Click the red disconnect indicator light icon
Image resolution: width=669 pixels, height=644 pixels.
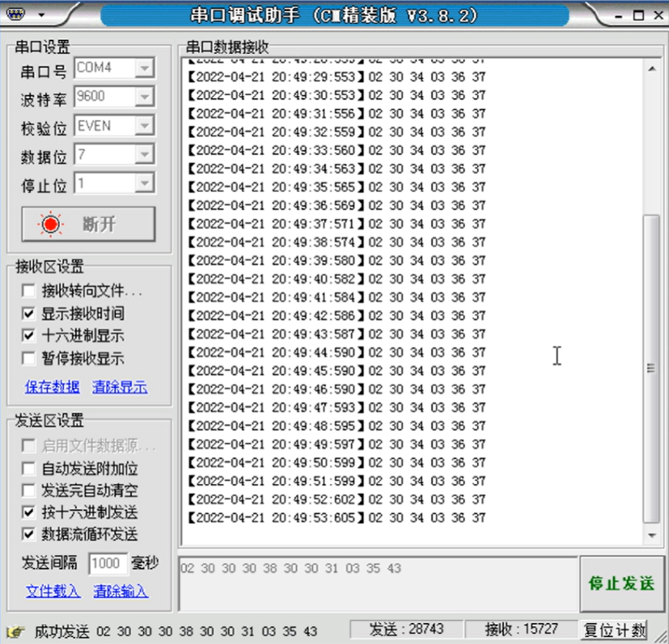[50, 224]
